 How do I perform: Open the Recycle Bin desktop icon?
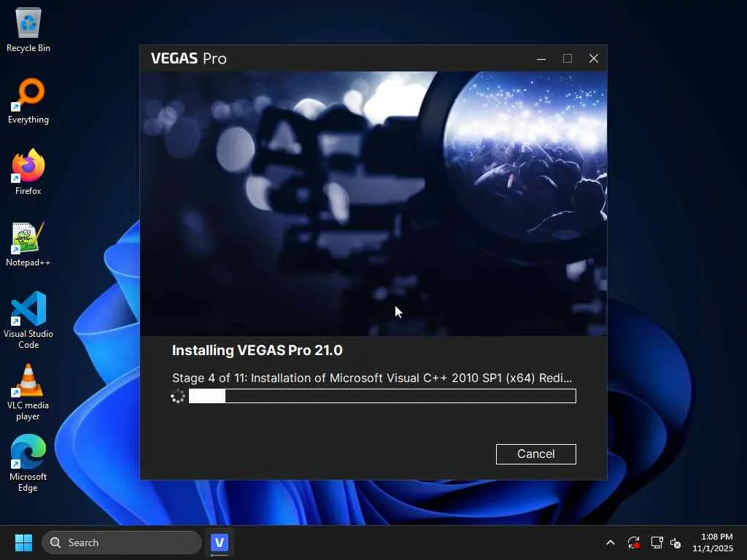(28, 30)
